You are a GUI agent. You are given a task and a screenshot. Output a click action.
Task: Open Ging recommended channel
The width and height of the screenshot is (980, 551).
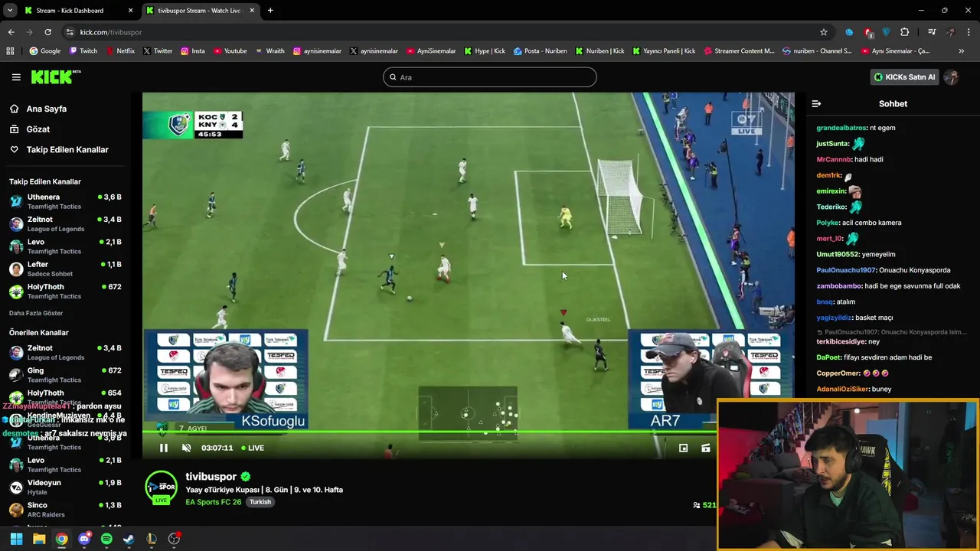tap(66, 375)
